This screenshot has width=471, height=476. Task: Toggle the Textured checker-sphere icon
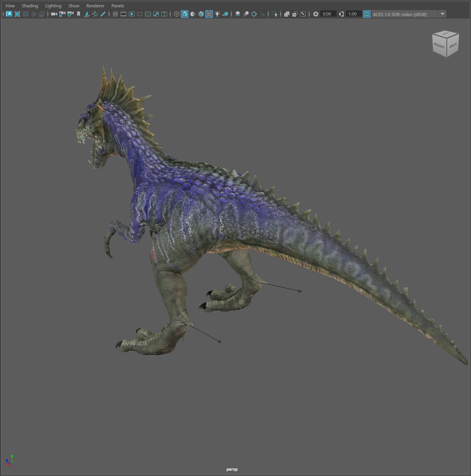pyautogui.click(x=209, y=14)
